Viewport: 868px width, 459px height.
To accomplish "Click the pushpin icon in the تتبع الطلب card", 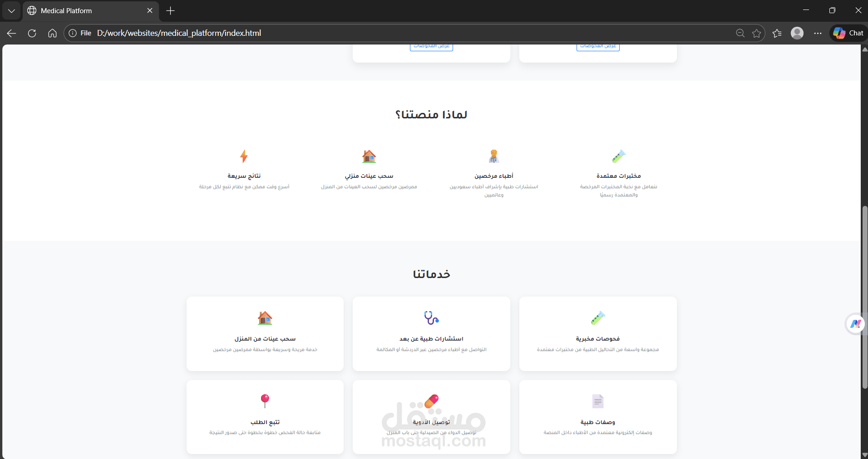I will [x=265, y=401].
